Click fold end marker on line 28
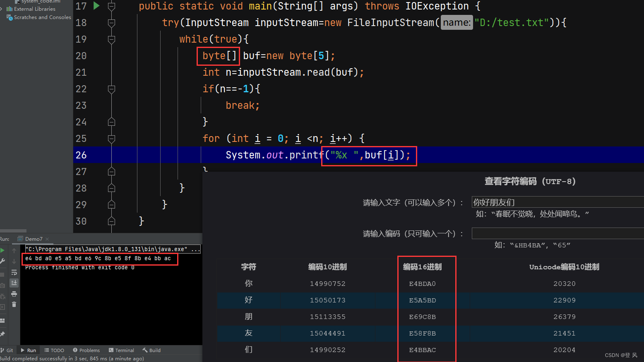This screenshot has width=644, height=362. (111, 188)
